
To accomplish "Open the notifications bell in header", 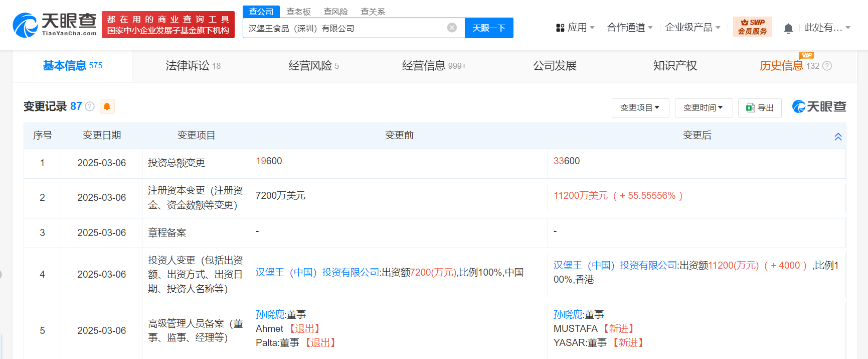I will [x=788, y=28].
